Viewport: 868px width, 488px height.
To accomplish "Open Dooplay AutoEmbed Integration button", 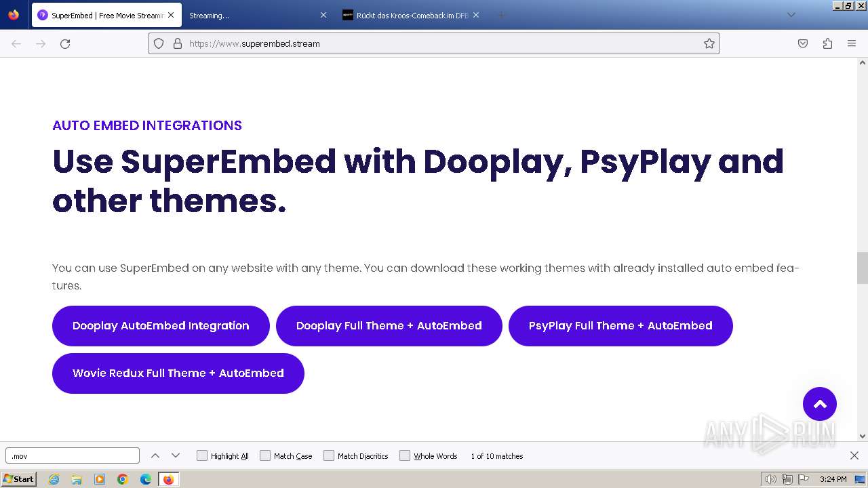I will click(x=161, y=326).
